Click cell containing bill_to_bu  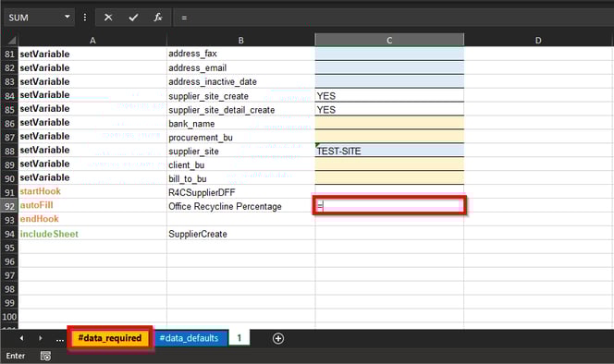pos(240,178)
